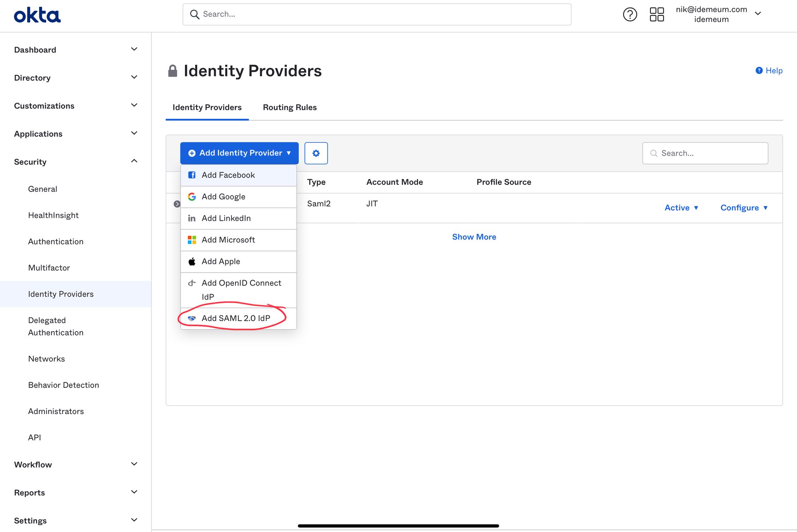
Task: Expand the Dashboard sidebar section
Action: (76, 50)
